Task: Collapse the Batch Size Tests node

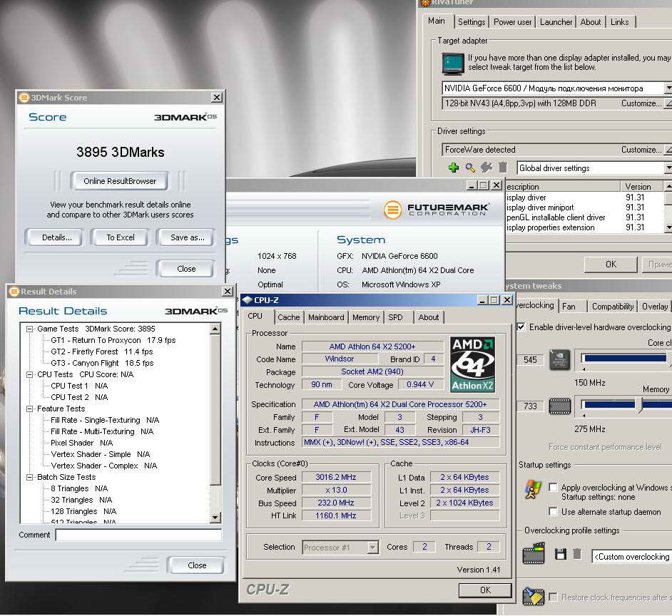Action: pos(29,477)
